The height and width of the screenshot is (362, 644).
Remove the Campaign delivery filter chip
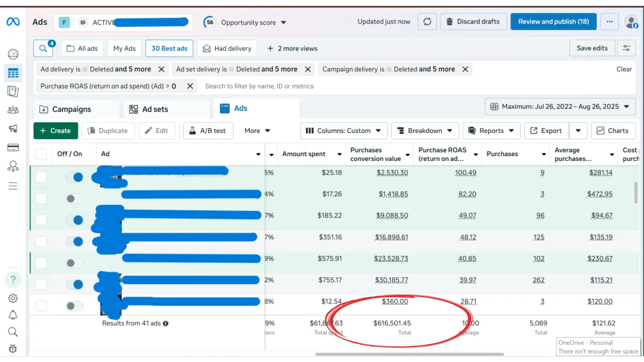tap(465, 69)
